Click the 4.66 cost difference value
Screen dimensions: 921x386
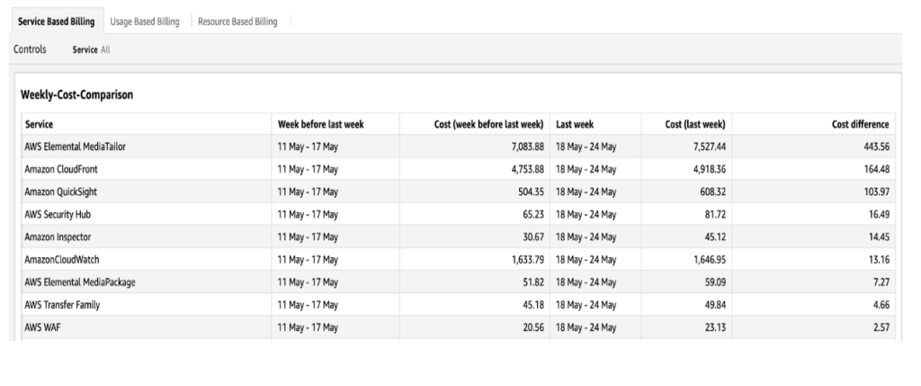[x=881, y=305]
